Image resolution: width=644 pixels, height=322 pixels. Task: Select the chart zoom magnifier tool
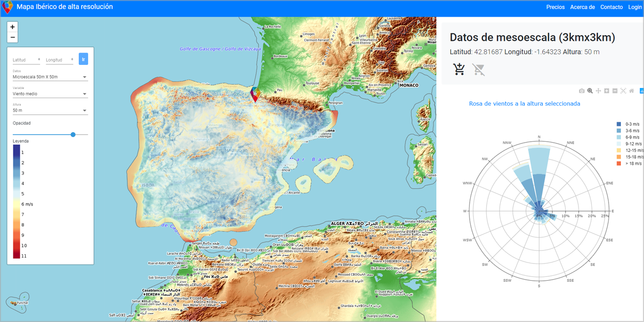pyautogui.click(x=590, y=91)
